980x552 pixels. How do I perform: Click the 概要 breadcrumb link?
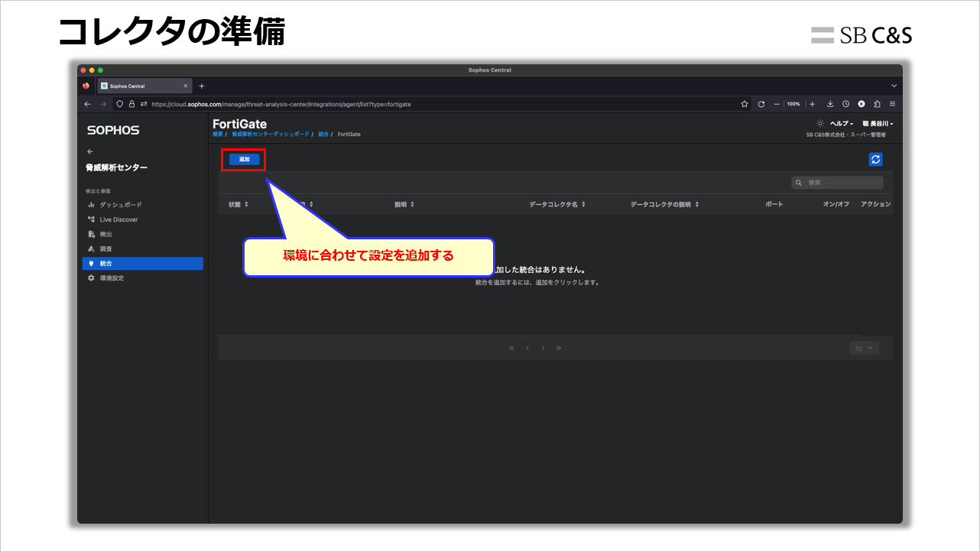click(x=218, y=134)
